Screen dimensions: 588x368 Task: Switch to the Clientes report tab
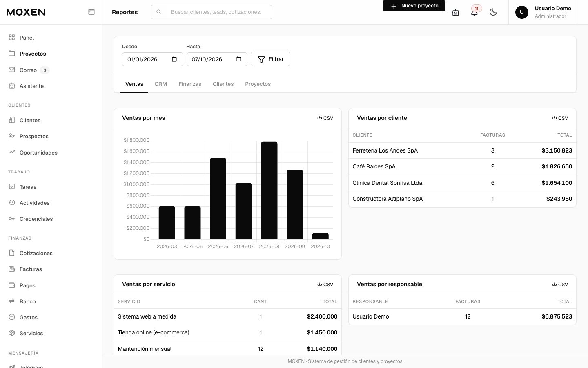point(223,84)
